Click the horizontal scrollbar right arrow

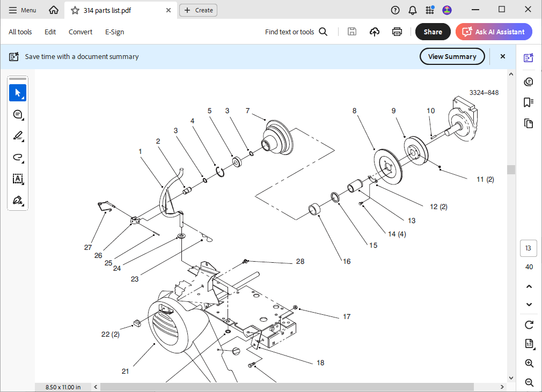pyautogui.click(x=502, y=387)
